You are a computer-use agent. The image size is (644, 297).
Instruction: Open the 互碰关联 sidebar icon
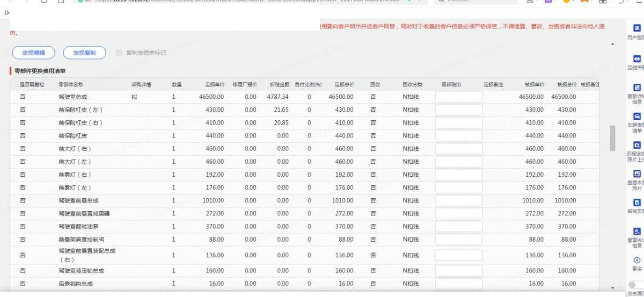click(x=637, y=58)
